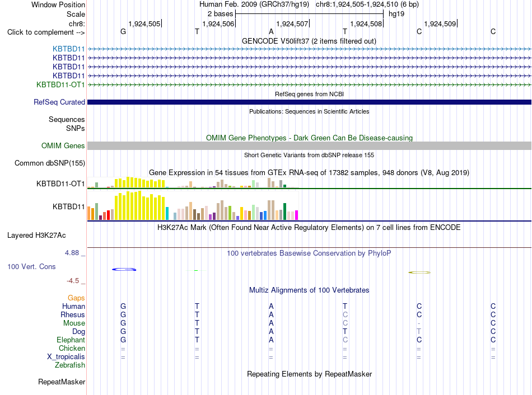The height and width of the screenshot is (395, 532).
Task: Click the 'Click to complement -->' label
Action: (46, 32)
